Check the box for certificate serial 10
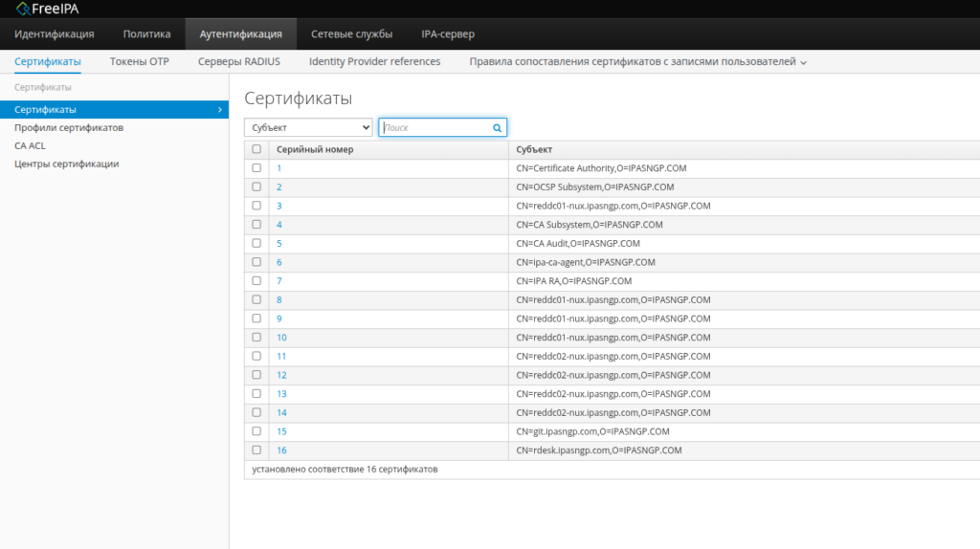 coord(256,338)
